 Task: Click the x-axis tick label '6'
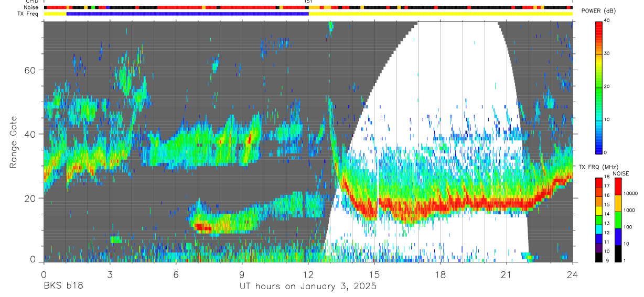176,274
